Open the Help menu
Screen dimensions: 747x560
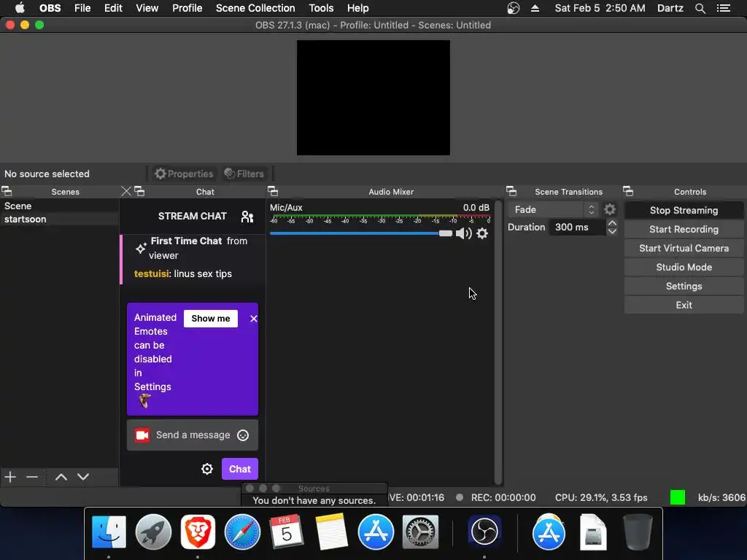tap(357, 8)
